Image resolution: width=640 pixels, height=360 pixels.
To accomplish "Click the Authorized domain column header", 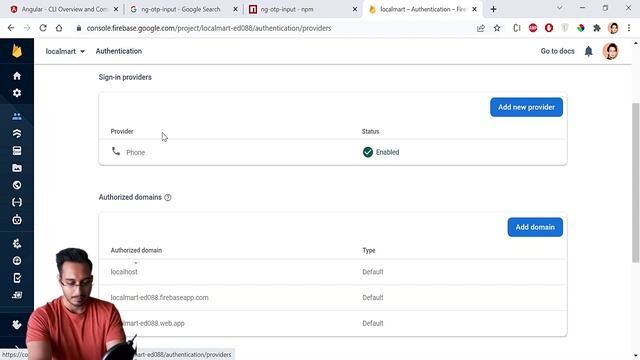I will point(136,250).
